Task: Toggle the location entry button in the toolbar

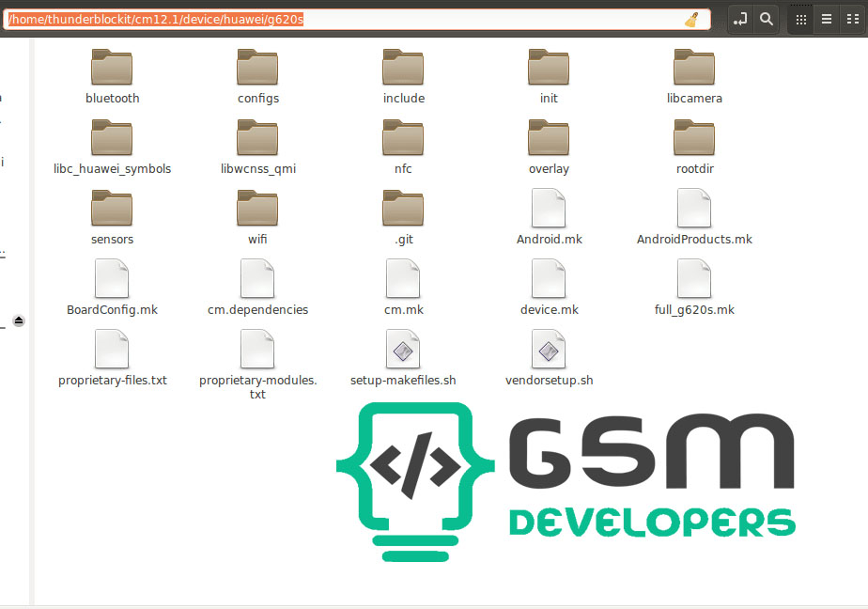Action: click(x=740, y=20)
